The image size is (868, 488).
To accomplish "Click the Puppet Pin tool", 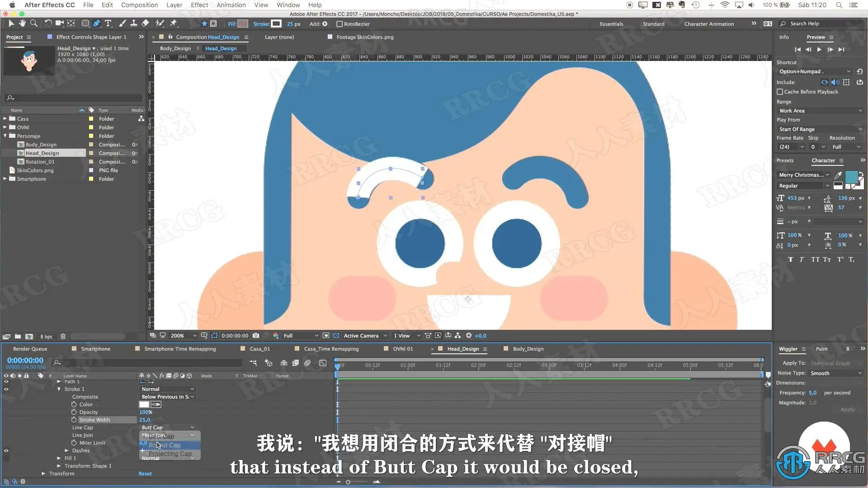I will [x=174, y=23].
